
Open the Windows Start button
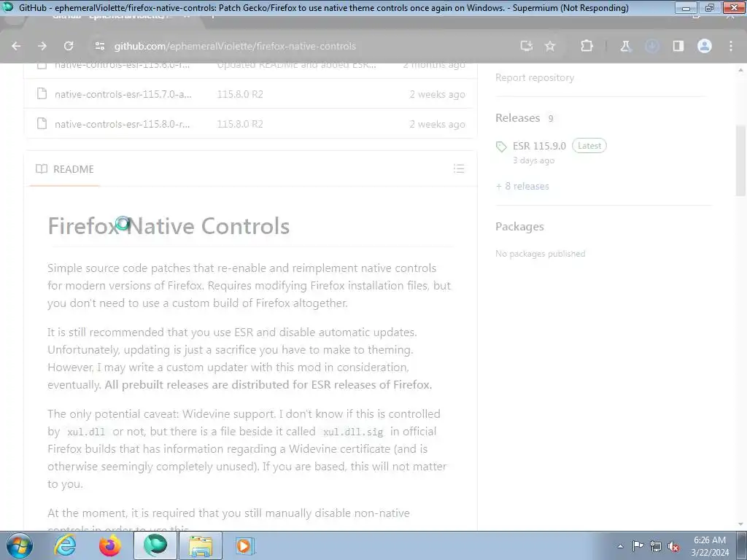pos(20,545)
